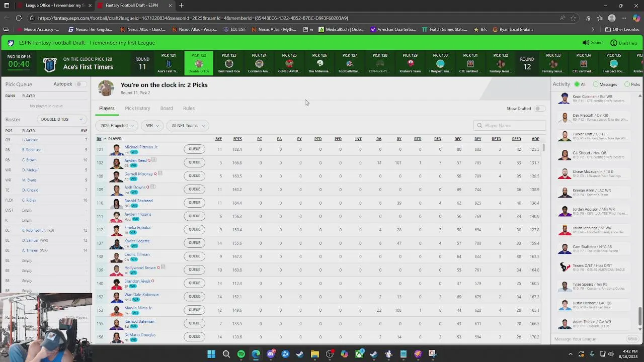Image resolution: width=644 pixels, height=362 pixels.
Task: Open the Windows Start menu
Action: 211,354
